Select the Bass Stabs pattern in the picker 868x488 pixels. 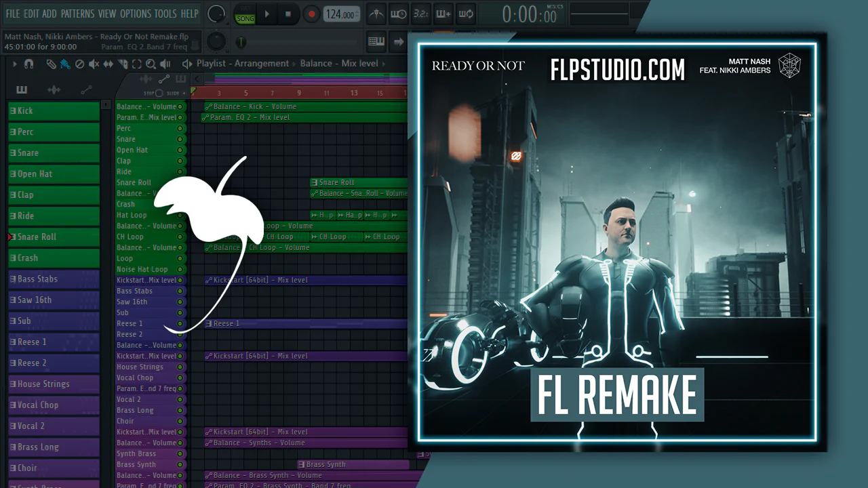(54, 279)
